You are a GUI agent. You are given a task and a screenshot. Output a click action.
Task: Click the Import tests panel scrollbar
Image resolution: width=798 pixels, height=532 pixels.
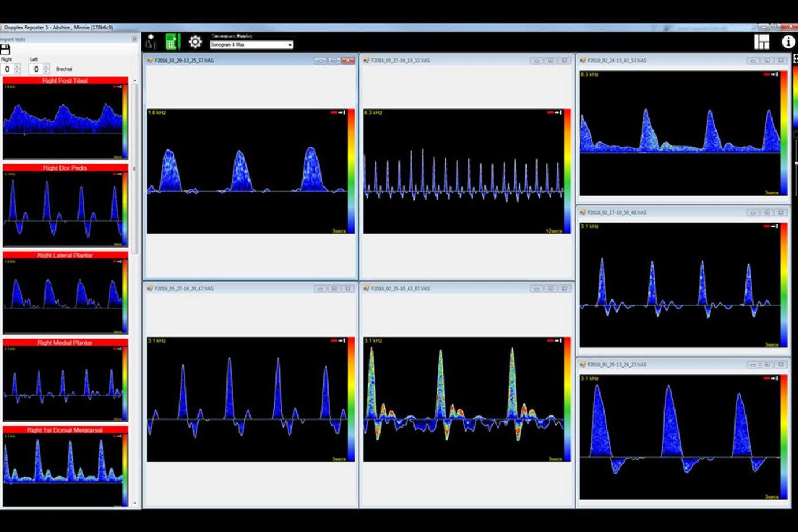135,167
